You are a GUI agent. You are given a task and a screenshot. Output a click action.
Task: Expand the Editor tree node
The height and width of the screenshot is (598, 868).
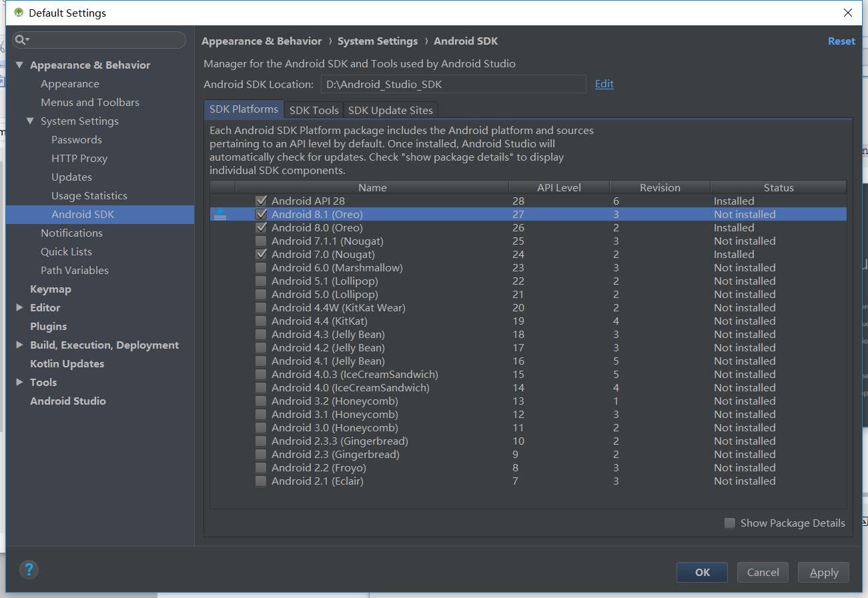coord(19,307)
